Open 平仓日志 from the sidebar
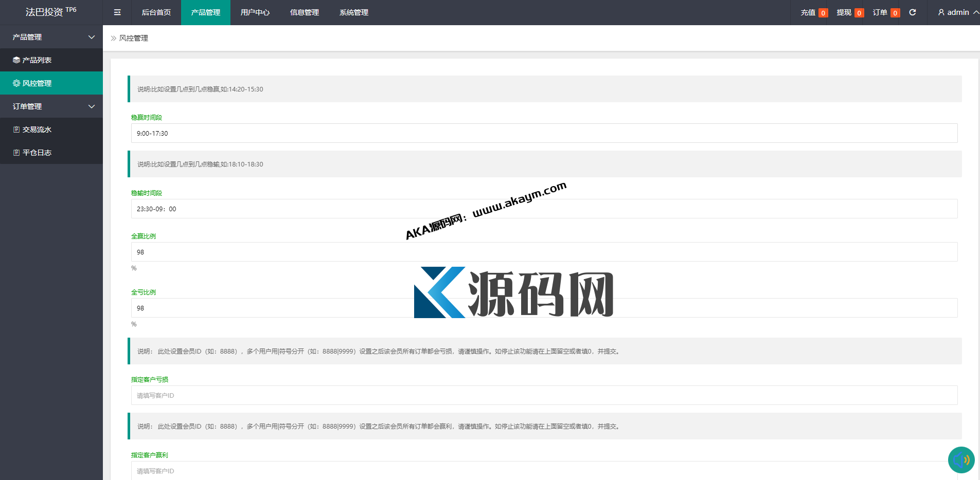Image resolution: width=980 pixels, height=480 pixels. point(37,153)
